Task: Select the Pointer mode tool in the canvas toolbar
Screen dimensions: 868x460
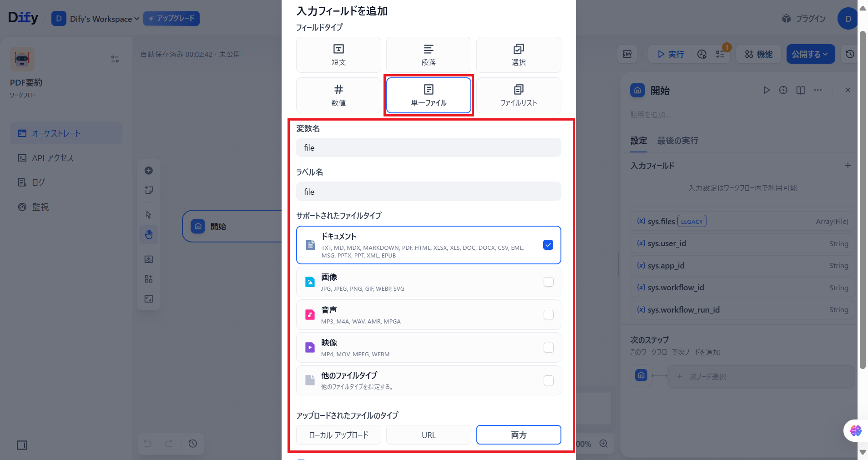Action: pos(149,214)
